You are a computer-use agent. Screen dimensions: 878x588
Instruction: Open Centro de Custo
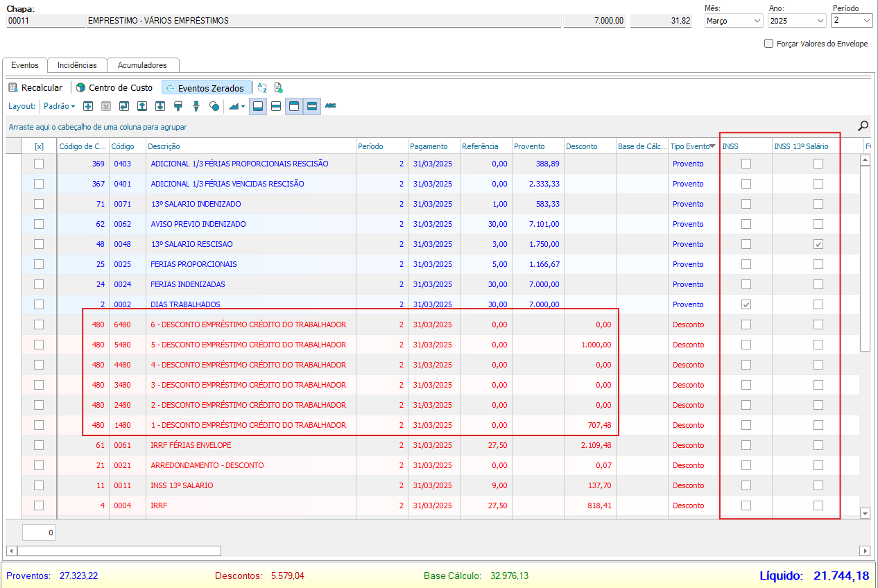point(114,88)
